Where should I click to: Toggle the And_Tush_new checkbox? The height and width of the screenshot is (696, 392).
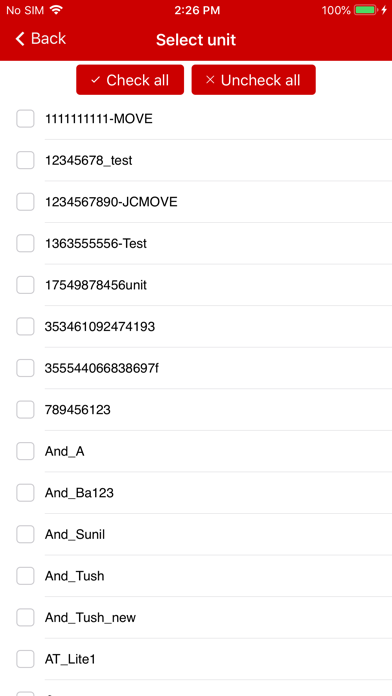click(x=25, y=617)
